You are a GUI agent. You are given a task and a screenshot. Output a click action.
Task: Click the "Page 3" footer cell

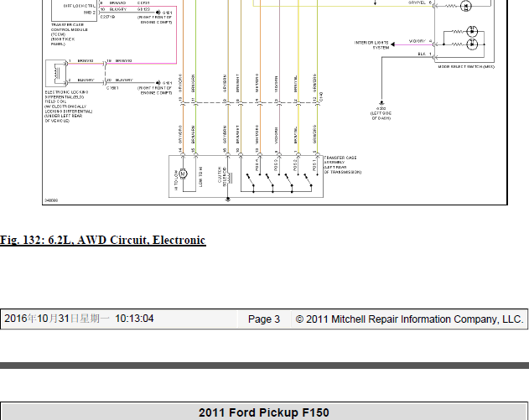point(264,319)
